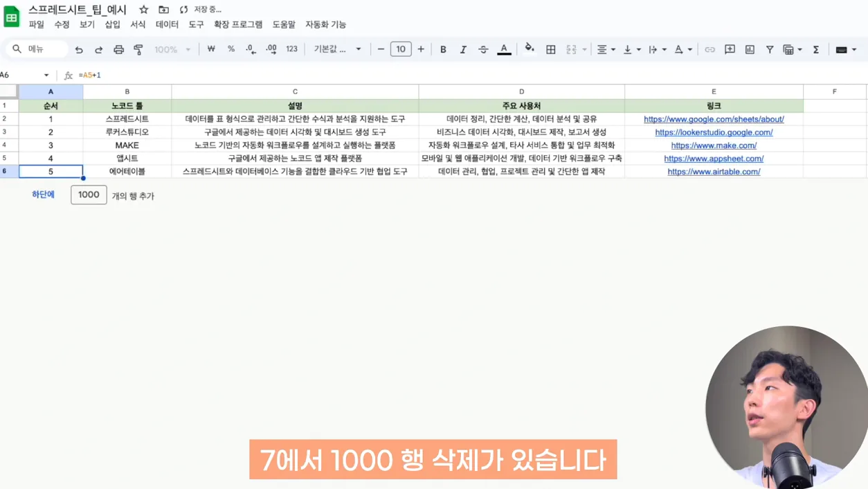868x489 pixels.
Task: Open the borders menu
Action: [551, 50]
